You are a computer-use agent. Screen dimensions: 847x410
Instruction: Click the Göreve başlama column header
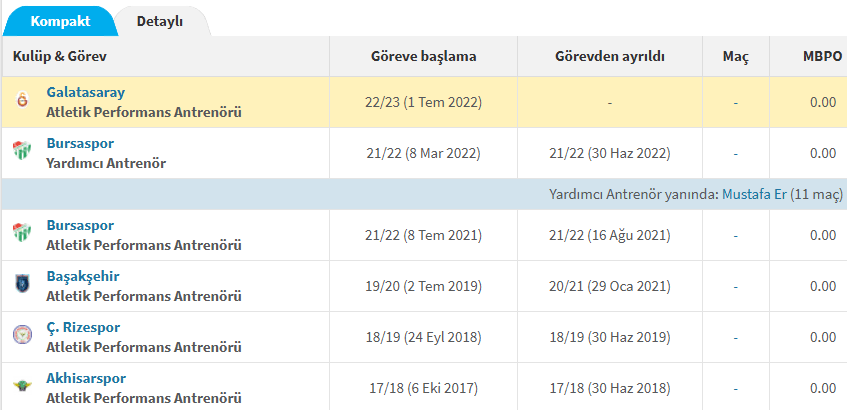click(423, 57)
